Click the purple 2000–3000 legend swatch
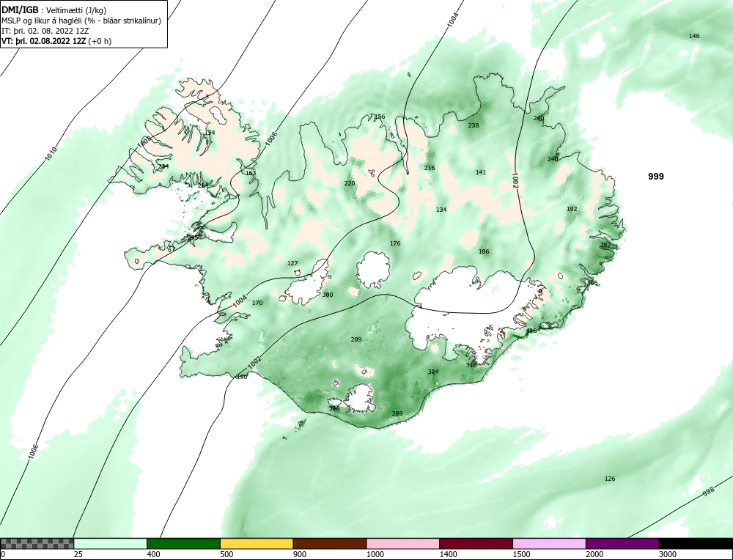The image size is (733, 560). tap(622, 543)
